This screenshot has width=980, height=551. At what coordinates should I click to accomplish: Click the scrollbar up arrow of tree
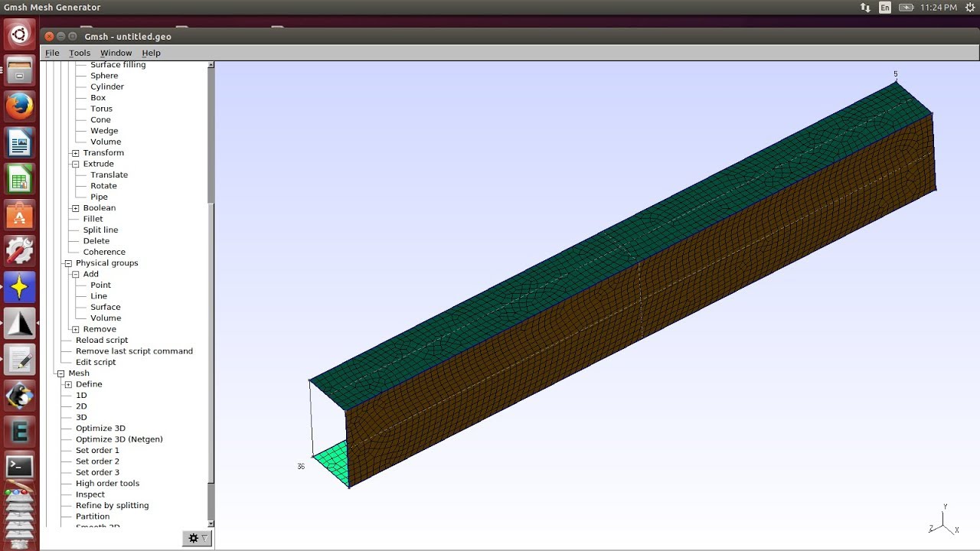[x=211, y=65]
